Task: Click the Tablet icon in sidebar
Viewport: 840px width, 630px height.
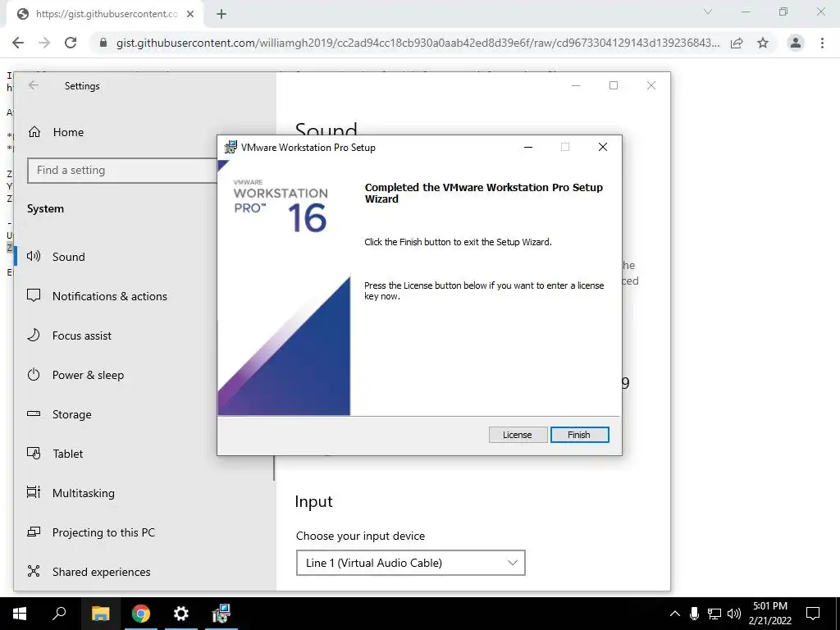Action: click(34, 453)
